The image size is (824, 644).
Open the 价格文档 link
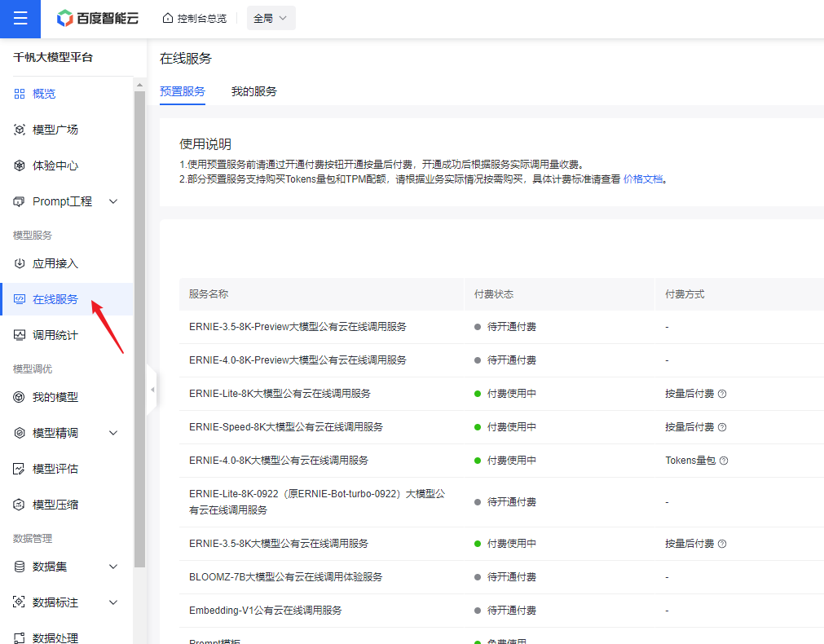[x=643, y=179]
